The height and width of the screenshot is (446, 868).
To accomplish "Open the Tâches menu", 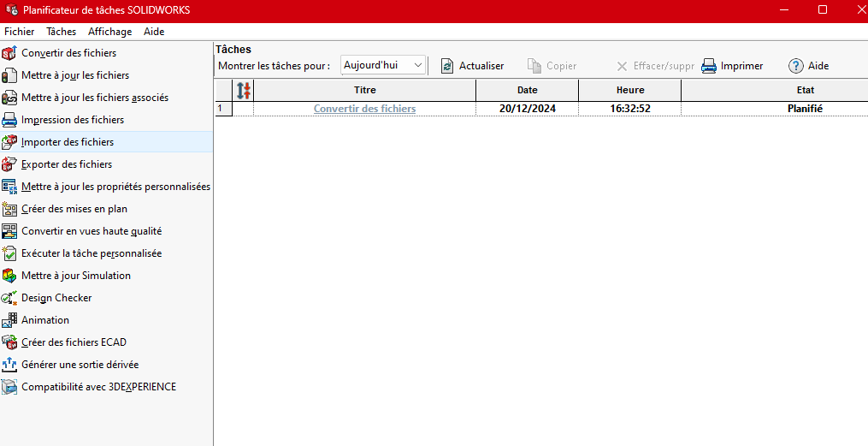I will 62,32.
